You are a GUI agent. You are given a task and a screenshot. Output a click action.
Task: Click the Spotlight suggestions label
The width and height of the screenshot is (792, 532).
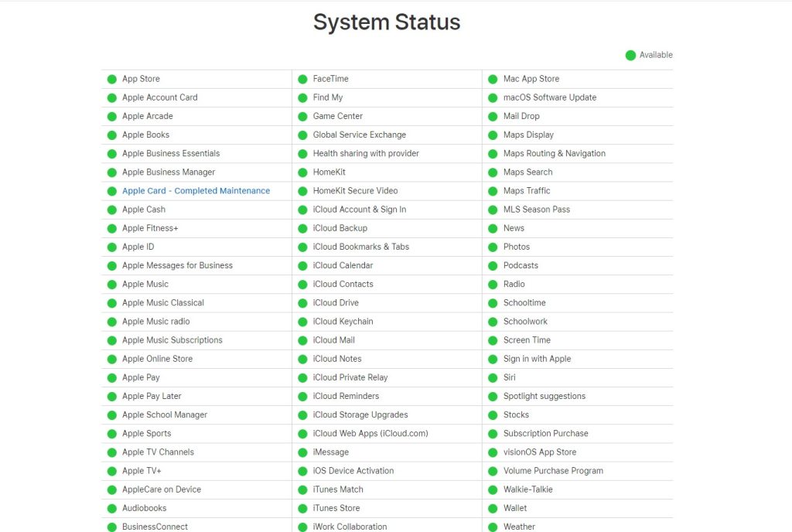pos(544,396)
